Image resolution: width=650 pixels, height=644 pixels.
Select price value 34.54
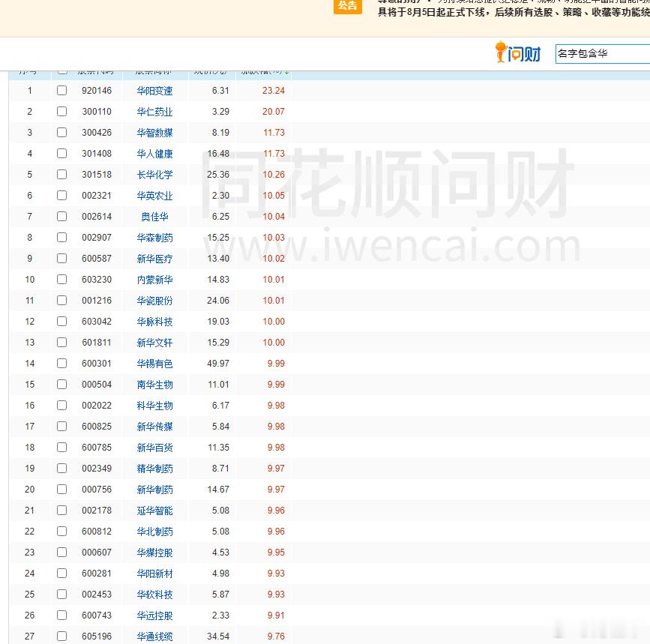(218, 636)
